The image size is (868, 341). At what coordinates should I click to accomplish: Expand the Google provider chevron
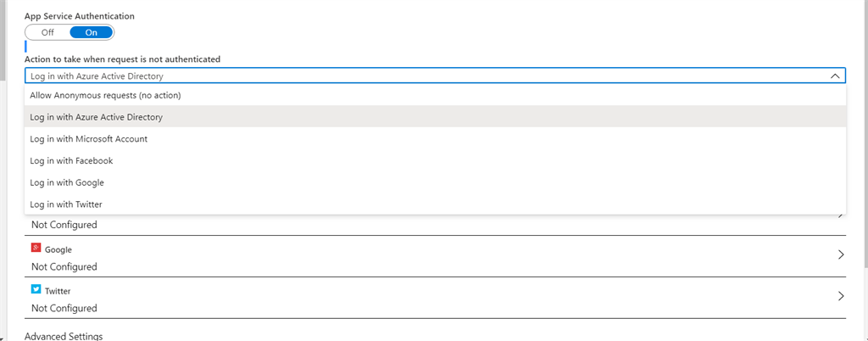pos(841,254)
